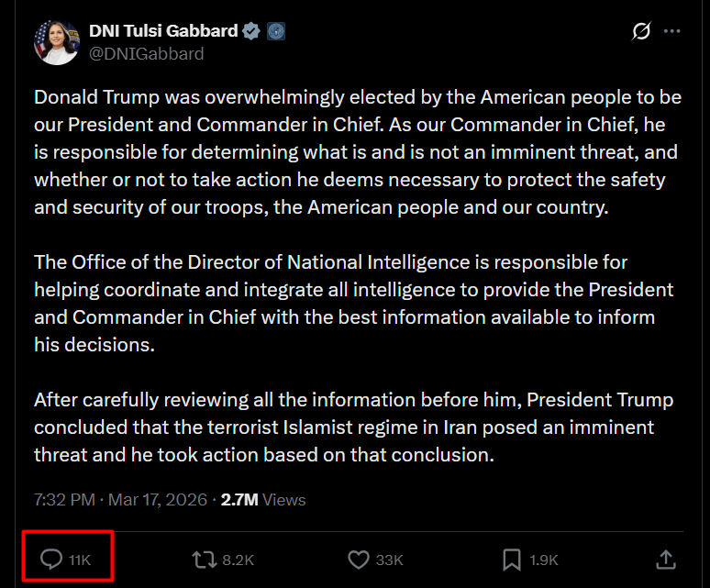
Task: Open the Grok explain-post icon
Action: (x=641, y=31)
